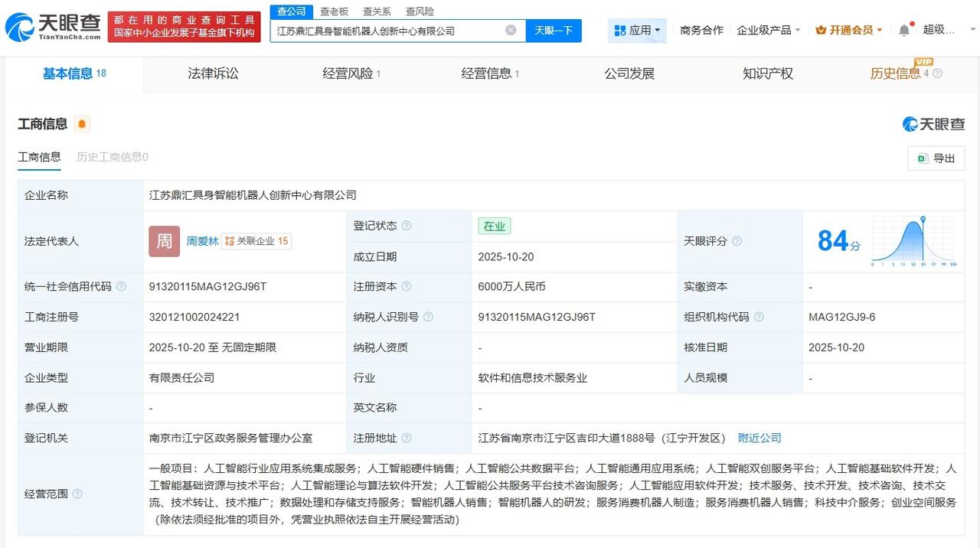Image resolution: width=980 pixels, height=548 pixels.
Task: Click the help icon beside 历史信息 tab
Action: pos(937,73)
